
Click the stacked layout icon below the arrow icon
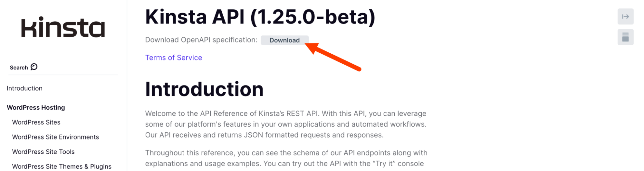tap(625, 37)
